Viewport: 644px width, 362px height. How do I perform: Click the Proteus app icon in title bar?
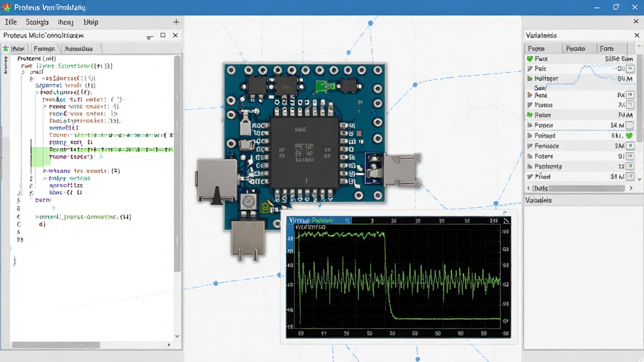click(x=6, y=8)
